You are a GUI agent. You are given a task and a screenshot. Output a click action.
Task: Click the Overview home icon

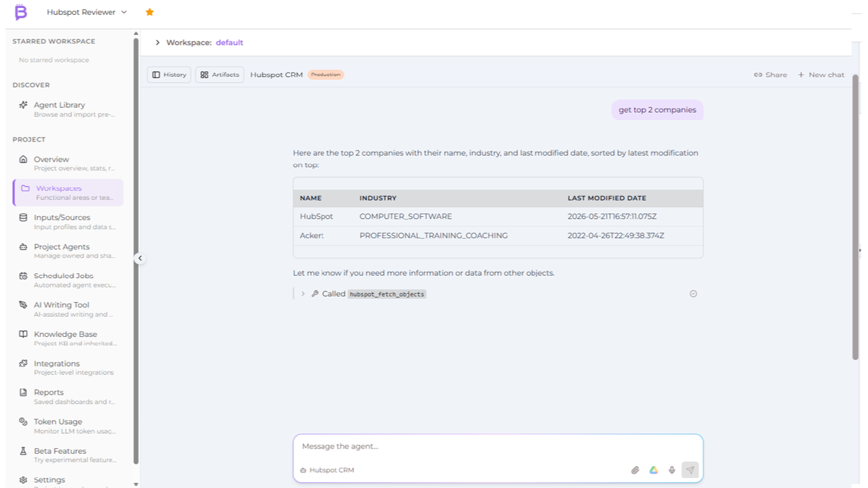[23, 159]
